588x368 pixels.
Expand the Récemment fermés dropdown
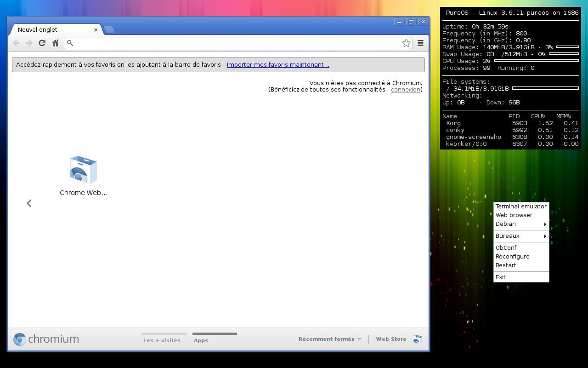(330, 339)
